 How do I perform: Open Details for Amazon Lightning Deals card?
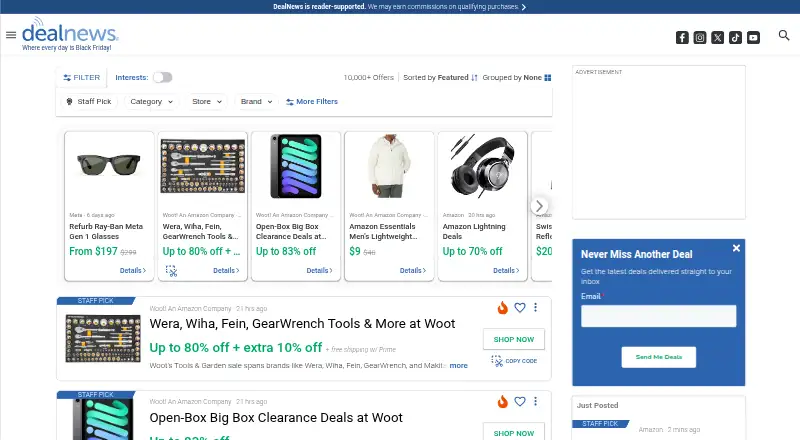coord(506,271)
